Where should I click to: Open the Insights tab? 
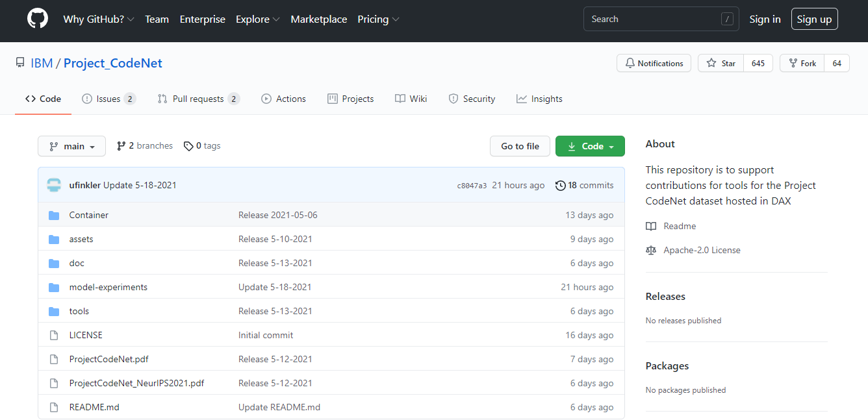coord(539,98)
